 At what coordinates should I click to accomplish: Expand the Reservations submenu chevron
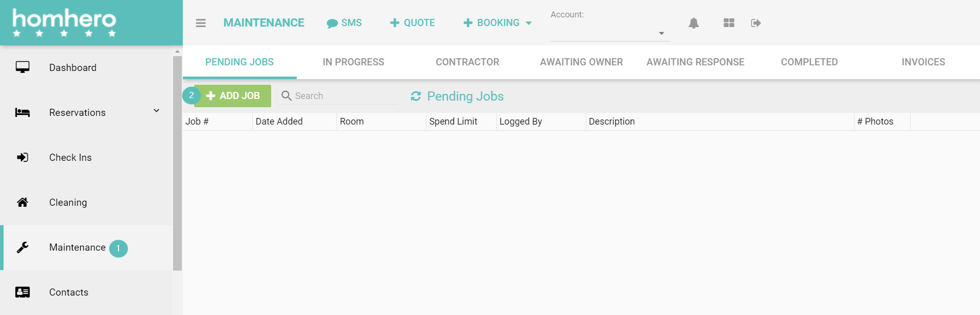click(x=156, y=111)
